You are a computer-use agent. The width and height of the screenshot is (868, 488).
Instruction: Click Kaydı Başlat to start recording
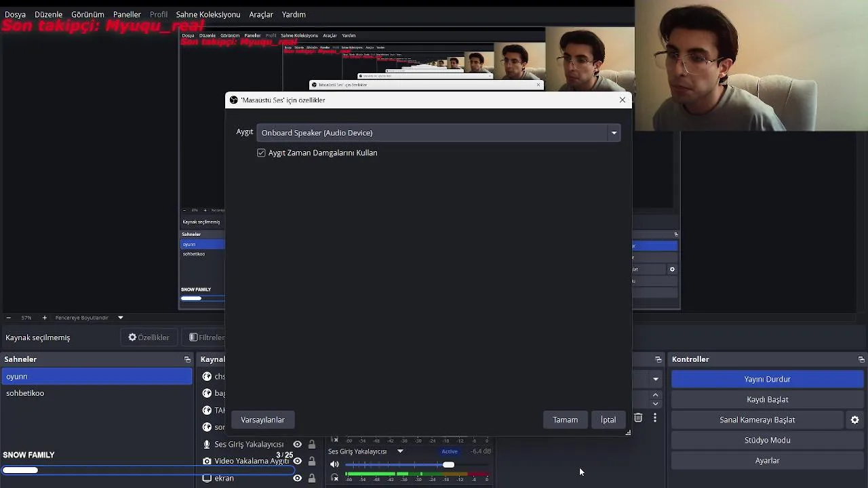[768, 399]
